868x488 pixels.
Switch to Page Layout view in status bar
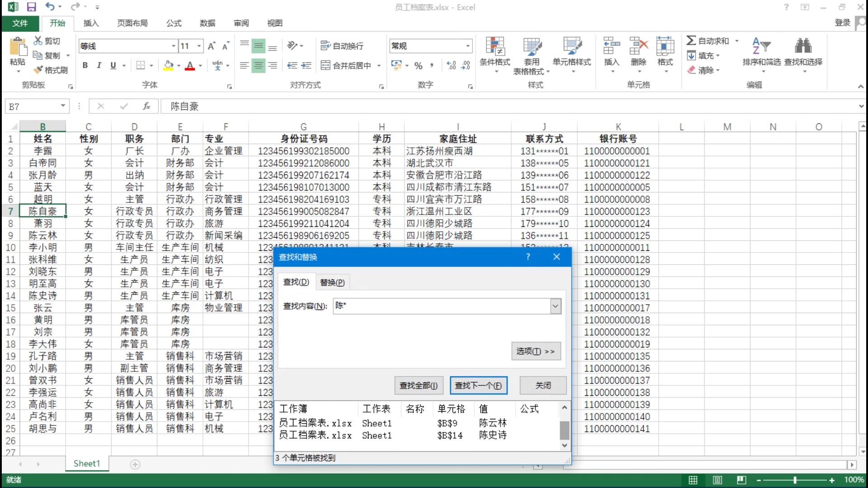tap(717, 480)
